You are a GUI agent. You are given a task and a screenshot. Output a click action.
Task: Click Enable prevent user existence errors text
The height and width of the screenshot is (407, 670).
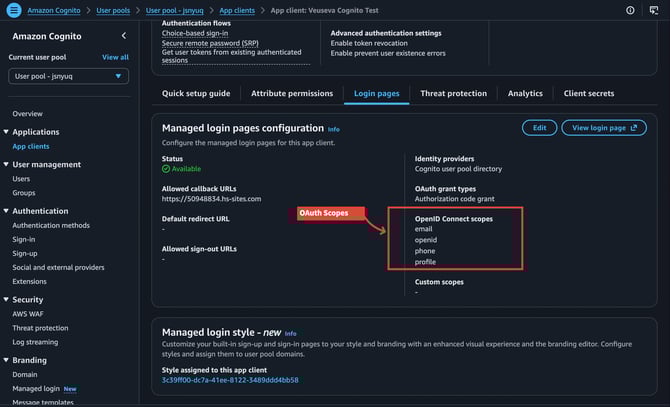click(388, 53)
